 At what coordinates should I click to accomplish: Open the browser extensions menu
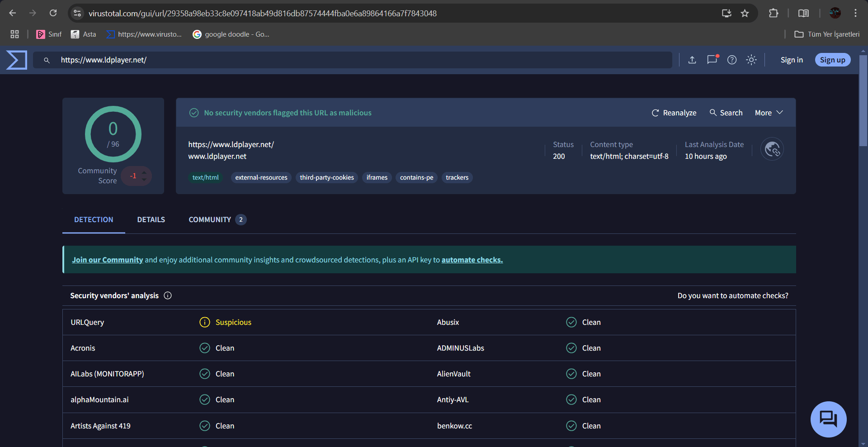click(x=774, y=13)
